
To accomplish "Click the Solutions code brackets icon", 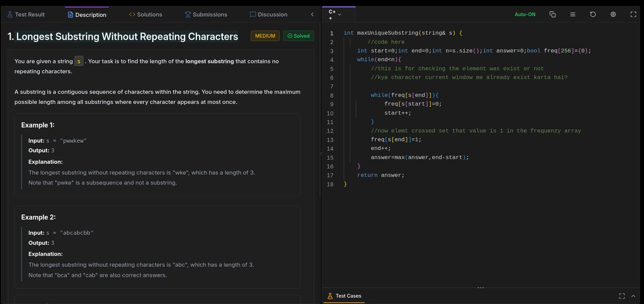I will (x=132, y=14).
